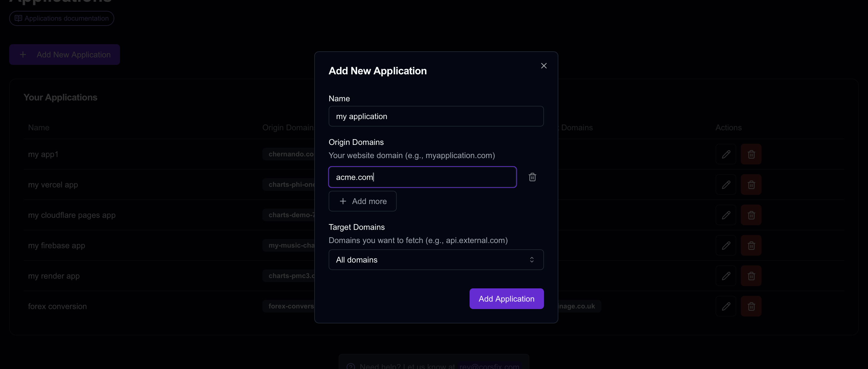Image resolution: width=868 pixels, height=369 pixels.
Task: Focus the Name input containing my application
Action: coord(436,116)
